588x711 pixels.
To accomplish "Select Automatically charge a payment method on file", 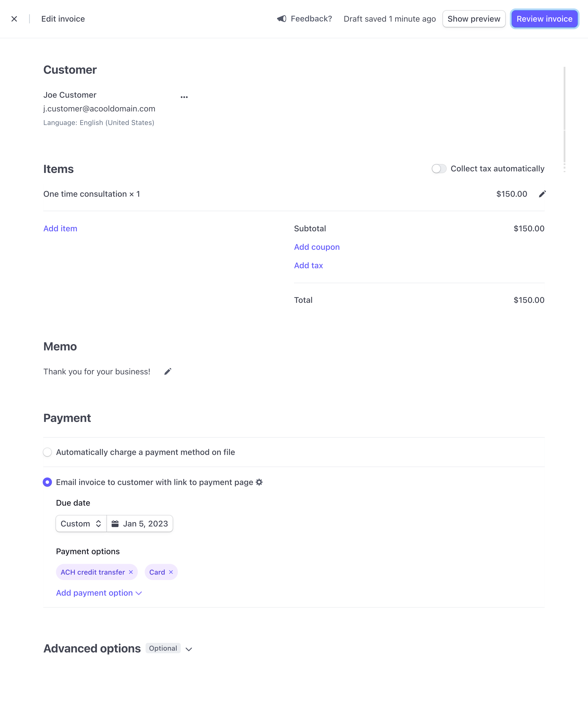I will click(47, 452).
